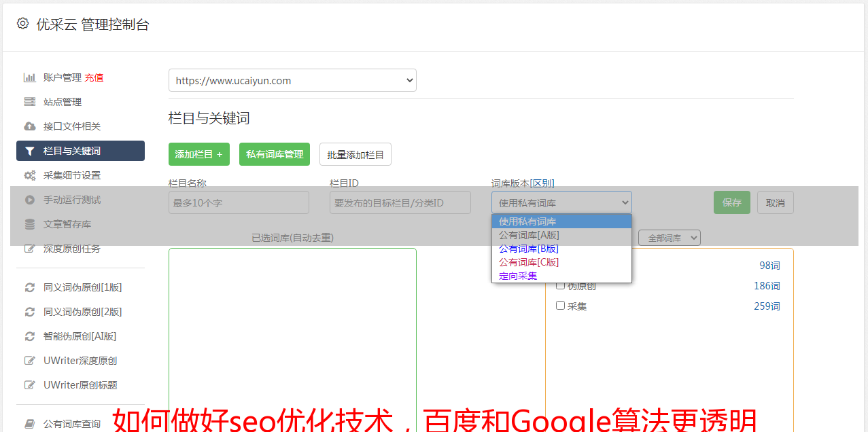Choose 公有词库[B版] option

(x=561, y=249)
